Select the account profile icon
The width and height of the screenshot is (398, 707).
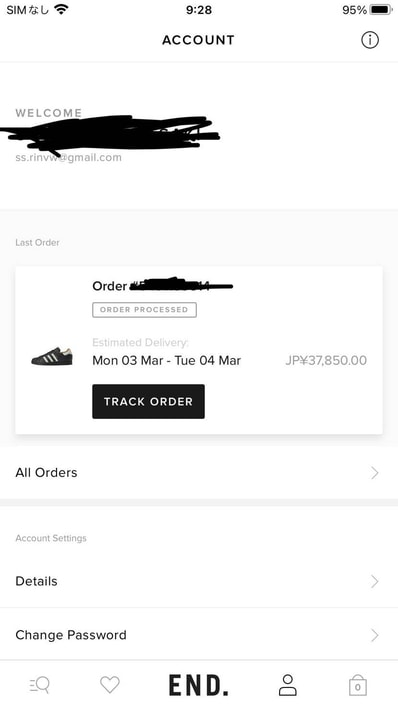click(287, 685)
